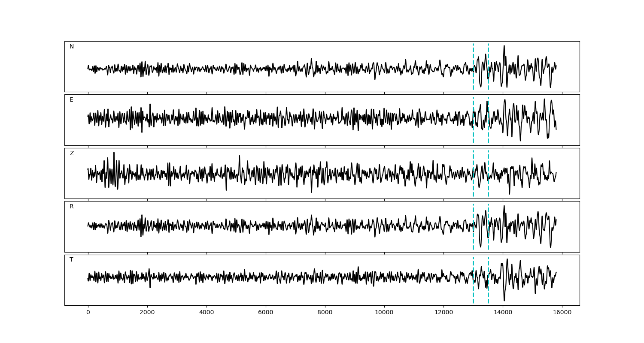Screen dimensions: 644x343
Task: Select the 14000 x-axis tick label
Action: [x=503, y=313]
